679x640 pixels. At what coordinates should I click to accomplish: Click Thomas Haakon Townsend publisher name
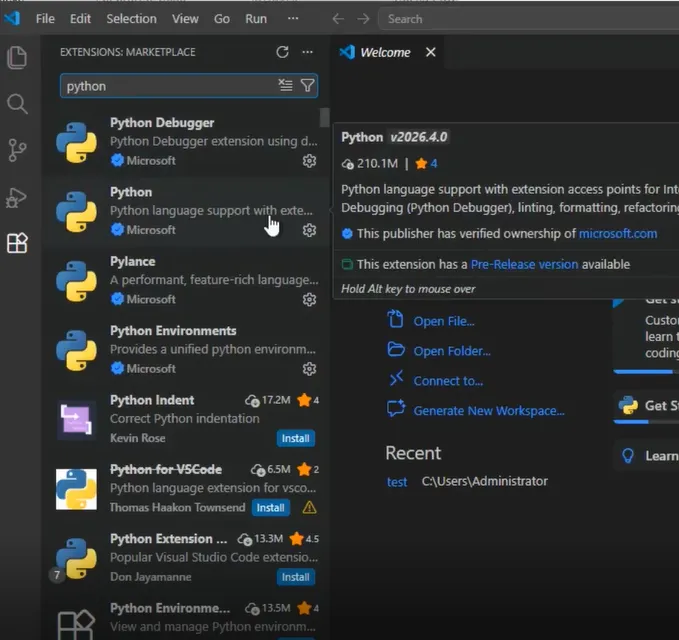(x=178, y=507)
